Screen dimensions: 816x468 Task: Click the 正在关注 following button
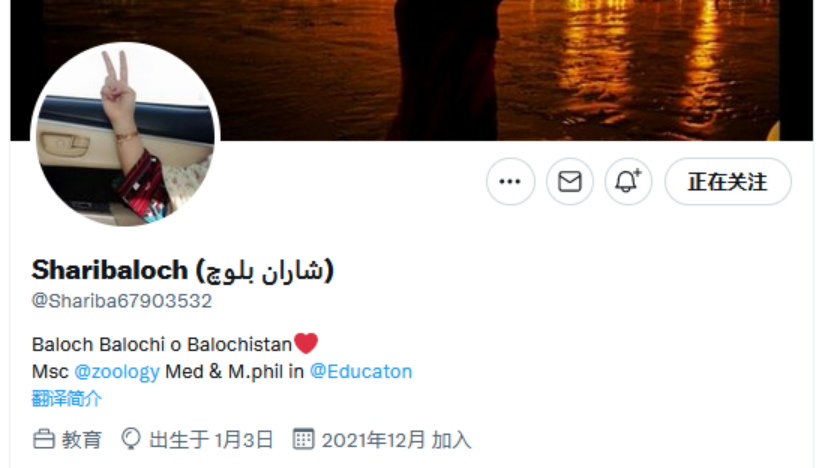click(x=728, y=182)
